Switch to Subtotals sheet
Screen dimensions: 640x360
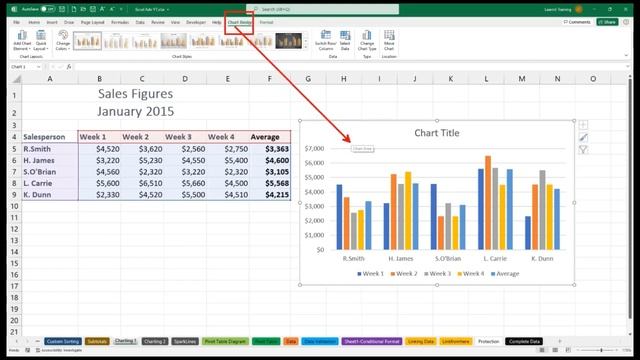click(x=97, y=341)
